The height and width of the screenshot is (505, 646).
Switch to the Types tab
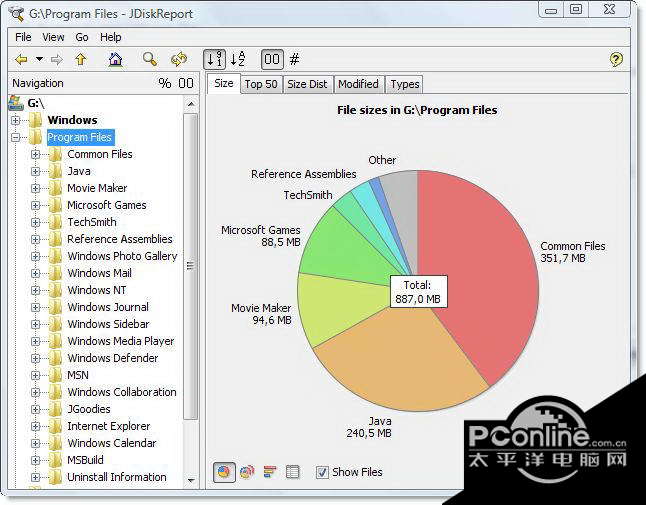[405, 84]
